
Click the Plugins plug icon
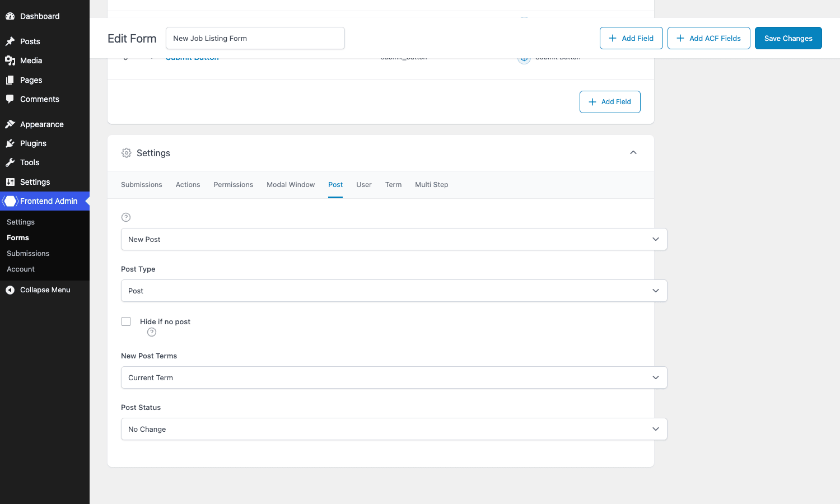[10, 143]
